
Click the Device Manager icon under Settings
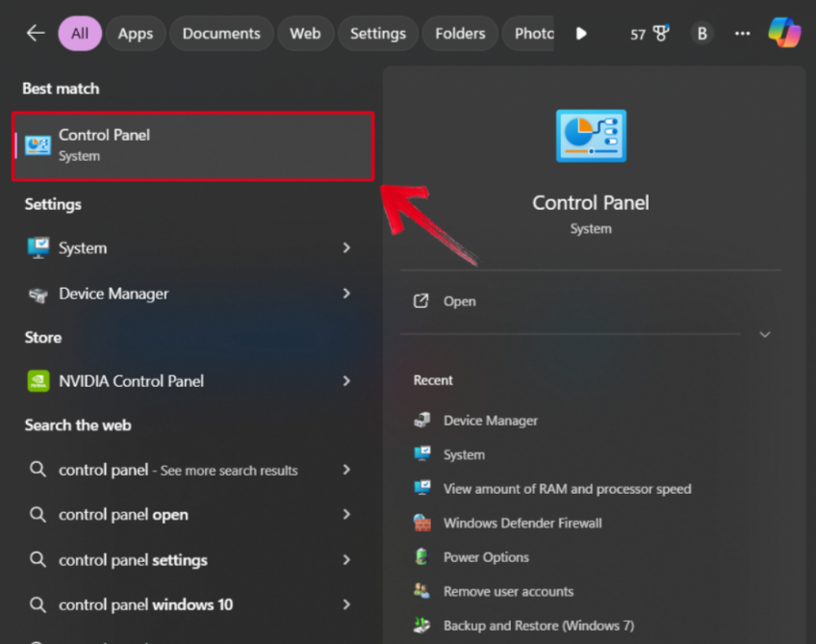pos(38,295)
